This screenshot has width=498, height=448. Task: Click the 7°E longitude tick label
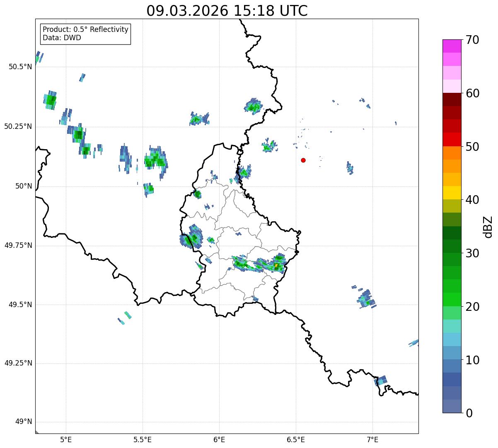[x=372, y=439]
